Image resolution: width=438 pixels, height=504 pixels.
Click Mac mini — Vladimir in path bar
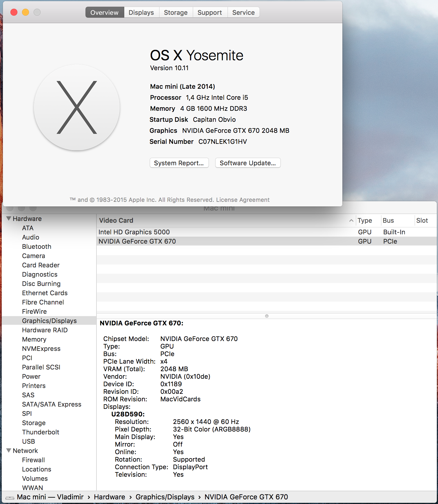click(x=50, y=497)
